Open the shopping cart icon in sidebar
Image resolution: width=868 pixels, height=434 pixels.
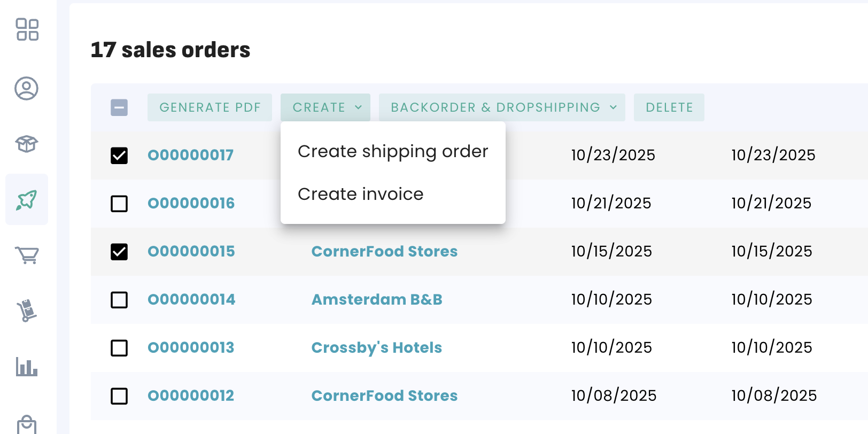tap(27, 255)
